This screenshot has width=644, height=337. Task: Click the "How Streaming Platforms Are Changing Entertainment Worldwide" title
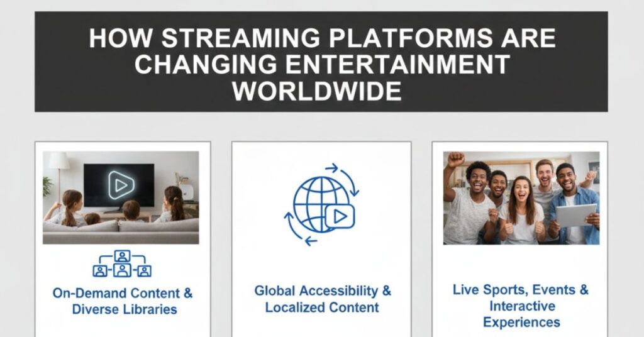click(x=321, y=64)
